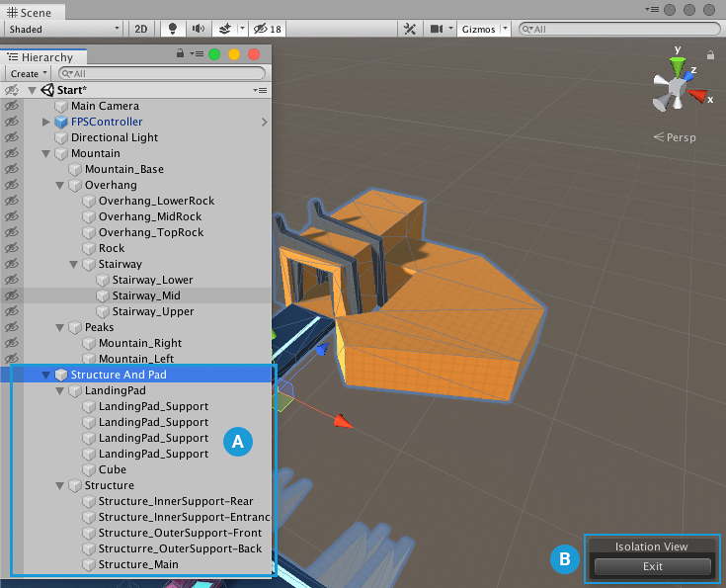This screenshot has width=726, height=588.
Task: Toggle visibility of Mountain
Action: pyautogui.click(x=12, y=153)
